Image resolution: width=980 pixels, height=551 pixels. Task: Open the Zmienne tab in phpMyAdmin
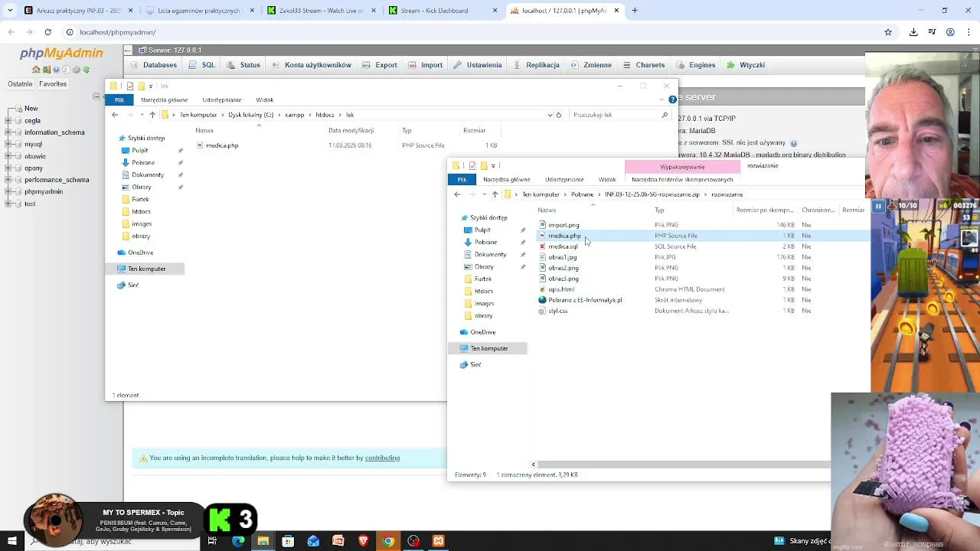click(590, 65)
